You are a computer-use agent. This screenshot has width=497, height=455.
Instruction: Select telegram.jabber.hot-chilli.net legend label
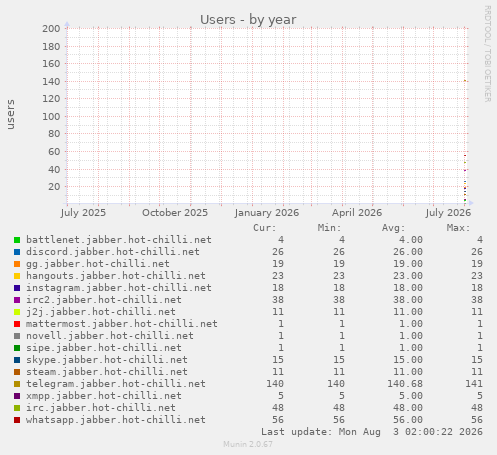point(116,384)
